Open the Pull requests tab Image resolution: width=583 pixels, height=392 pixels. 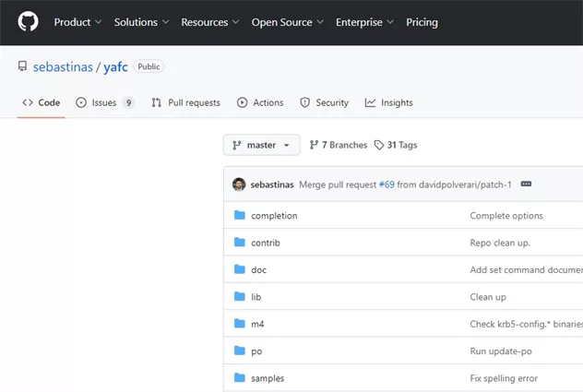pos(185,102)
